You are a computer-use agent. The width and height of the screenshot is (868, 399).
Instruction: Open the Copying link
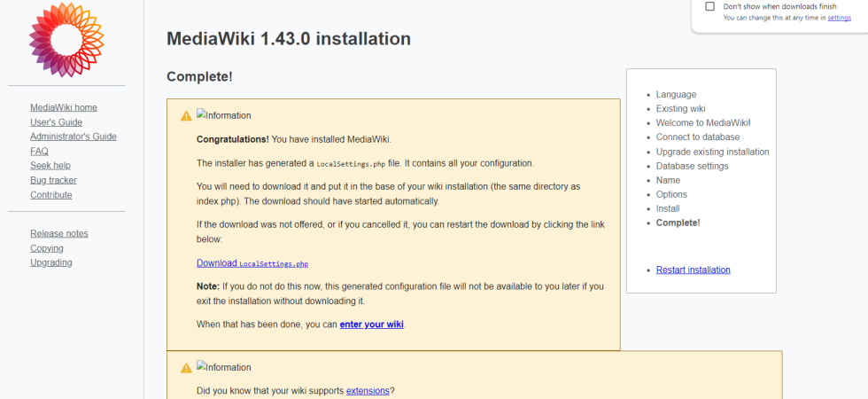[47, 248]
